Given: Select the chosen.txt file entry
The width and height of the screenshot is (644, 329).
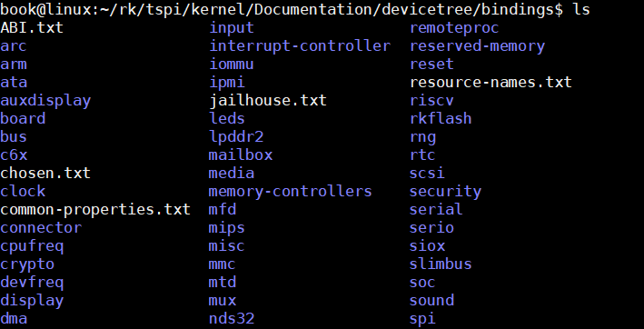Looking at the screenshot, I should click(45, 173).
